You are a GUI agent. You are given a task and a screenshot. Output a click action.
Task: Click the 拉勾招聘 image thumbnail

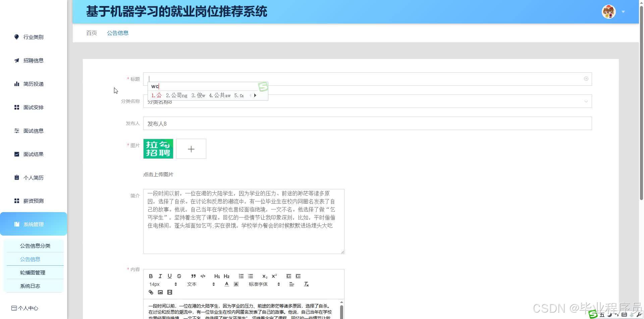tap(158, 148)
